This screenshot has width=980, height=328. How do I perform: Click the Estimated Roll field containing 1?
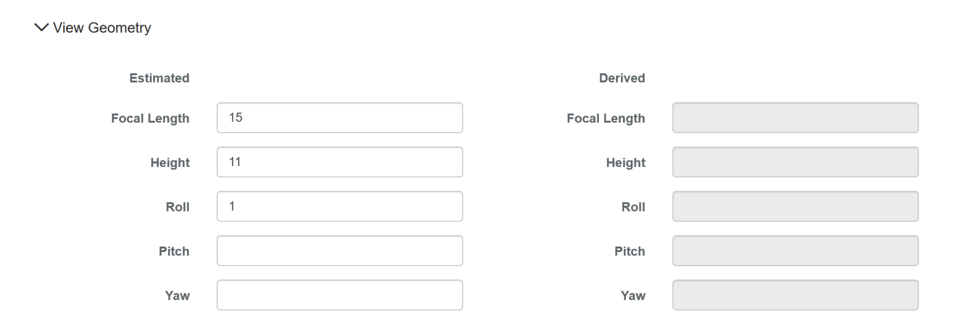pos(339,206)
